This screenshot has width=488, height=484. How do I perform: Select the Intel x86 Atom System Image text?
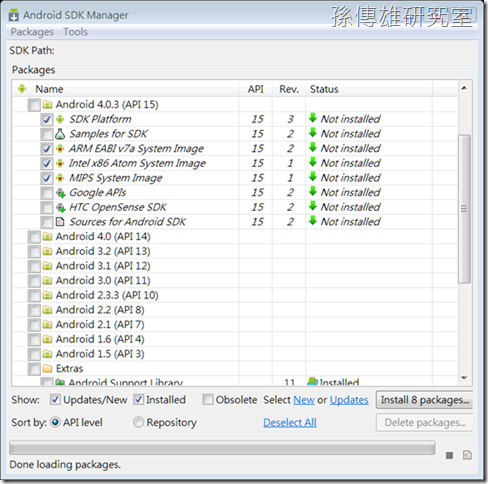click(x=137, y=163)
